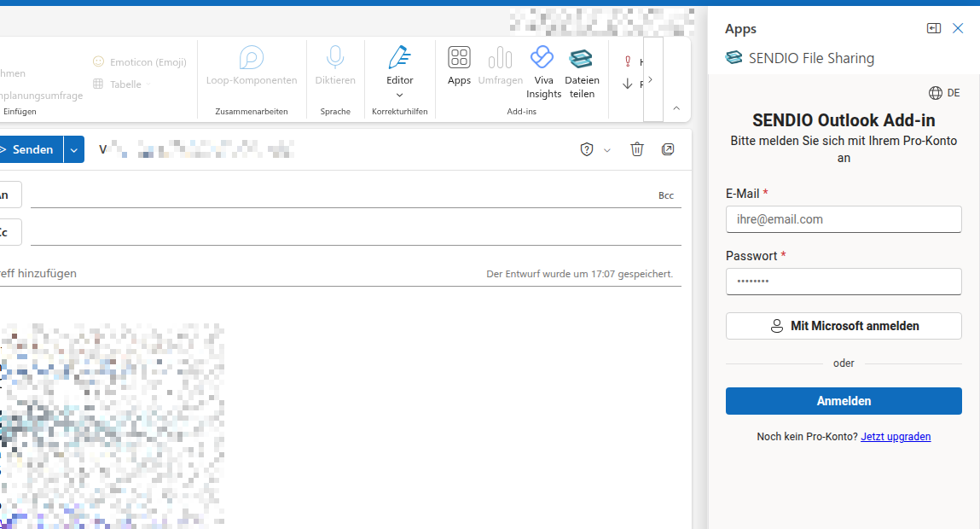Viewport: 980px width, 529px height.
Task: Launch Viva Insights add-in
Action: [x=543, y=72]
